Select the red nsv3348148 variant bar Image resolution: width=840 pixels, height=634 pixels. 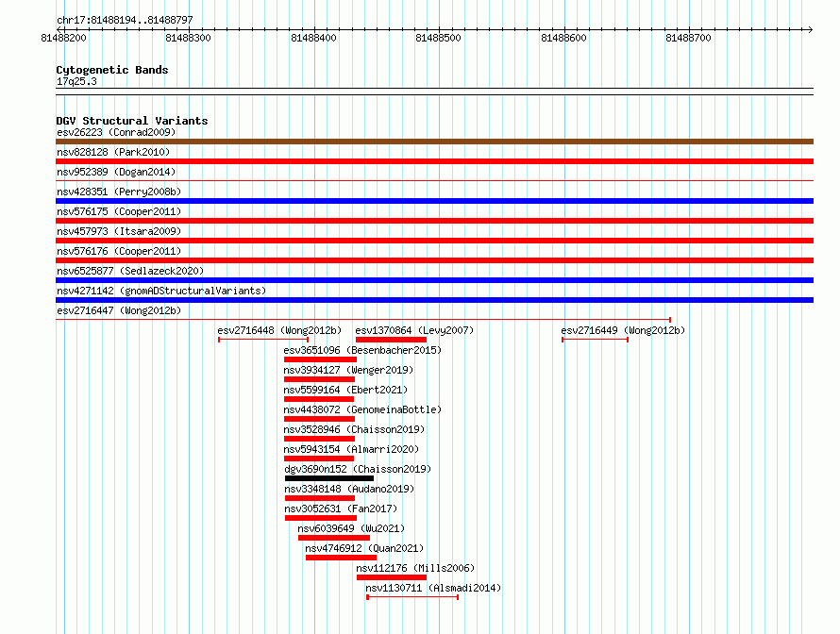(320, 498)
